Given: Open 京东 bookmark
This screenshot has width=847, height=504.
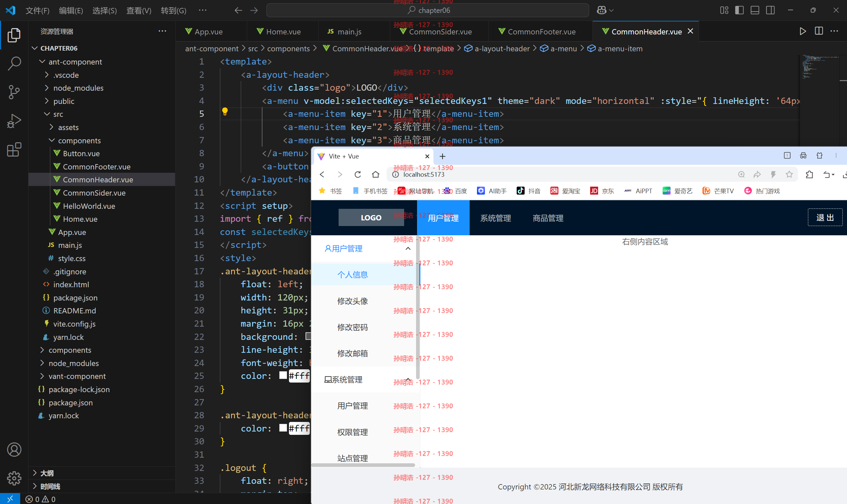Looking at the screenshot, I should coord(602,191).
